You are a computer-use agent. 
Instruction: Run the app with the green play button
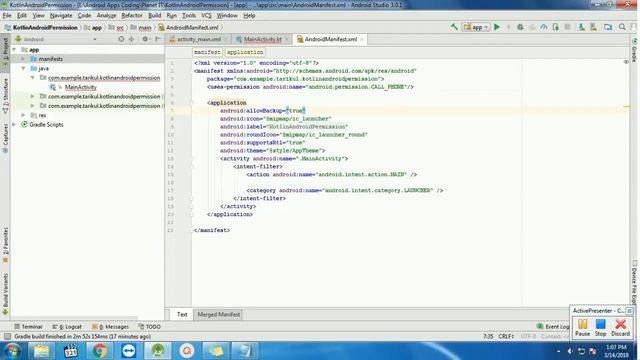(x=497, y=27)
